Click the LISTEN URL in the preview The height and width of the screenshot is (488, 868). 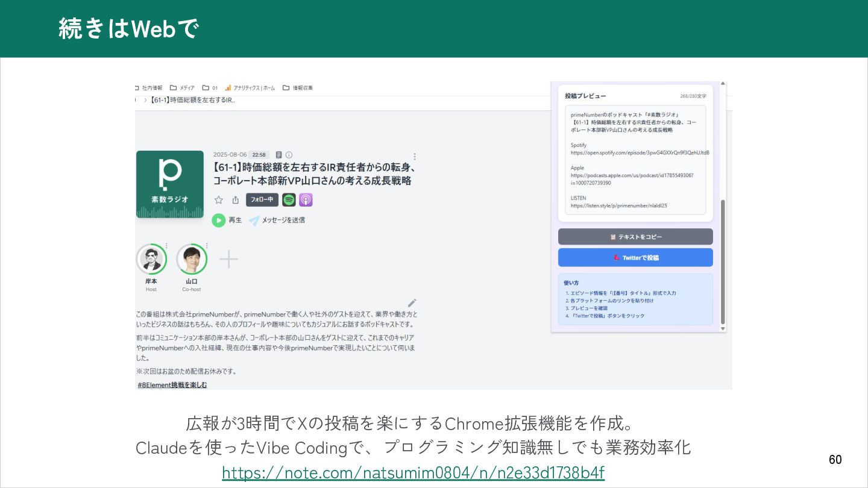pyautogui.click(x=618, y=205)
